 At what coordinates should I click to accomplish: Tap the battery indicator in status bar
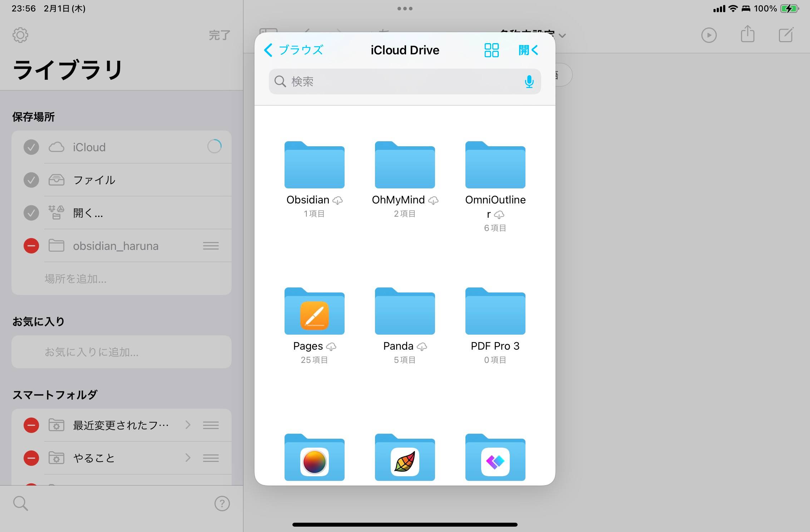pos(790,9)
